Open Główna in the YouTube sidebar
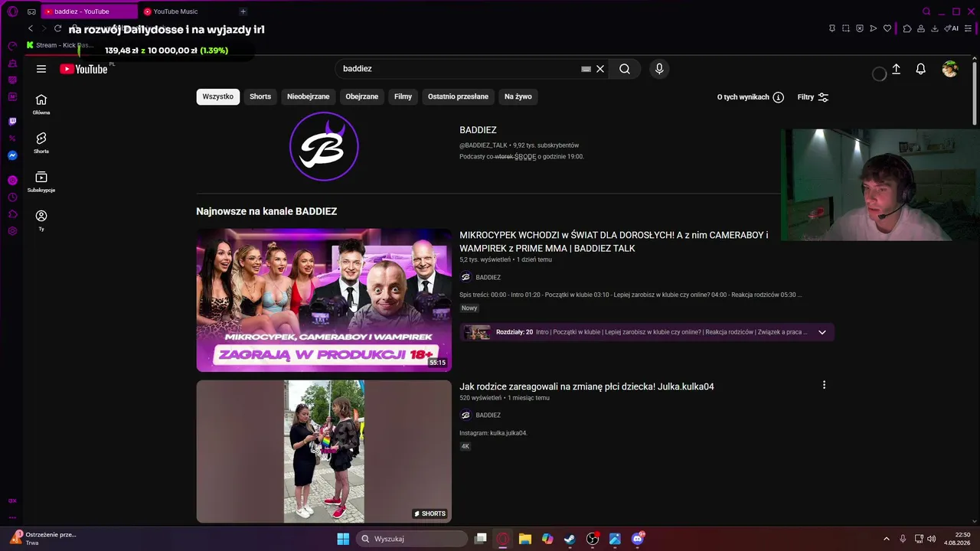The height and width of the screenshot is (551, 980). coord(41,104)
